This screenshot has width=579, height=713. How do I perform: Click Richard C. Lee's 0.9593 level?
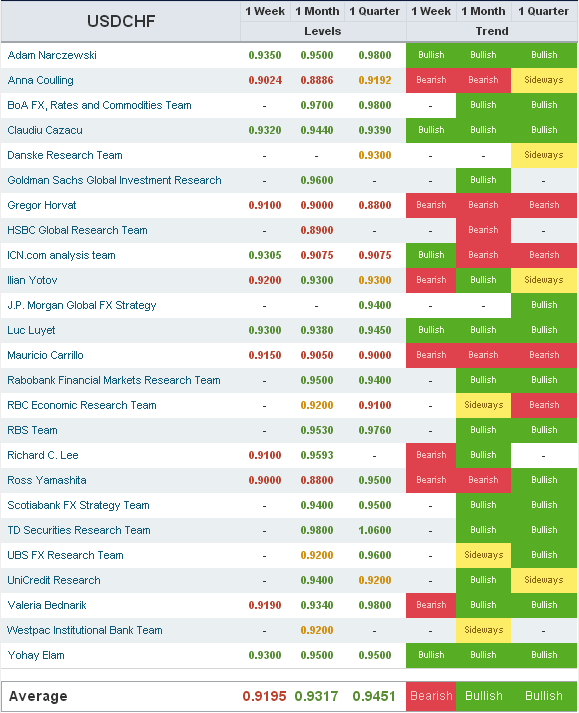click(317, 456)
